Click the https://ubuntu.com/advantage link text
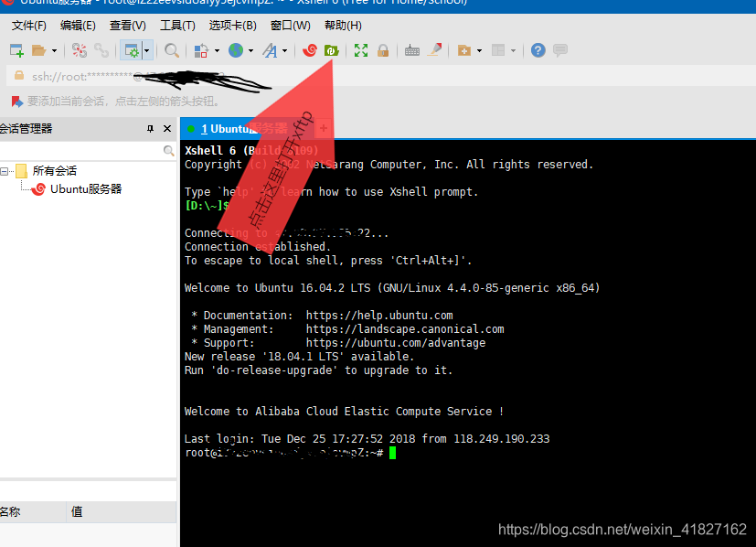This screenshot has height=547, width=756. click(396, 343)
